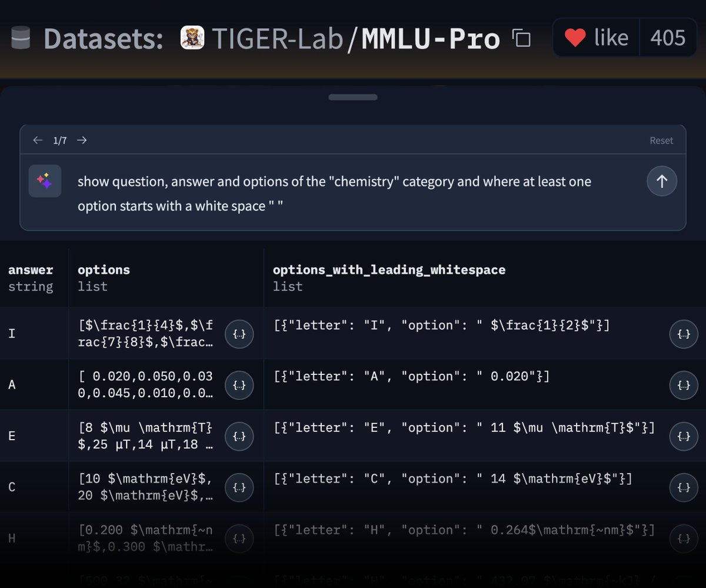Expand options cell in row C
The width and height of the screenshot is (706, 588).
pos(239,488)
